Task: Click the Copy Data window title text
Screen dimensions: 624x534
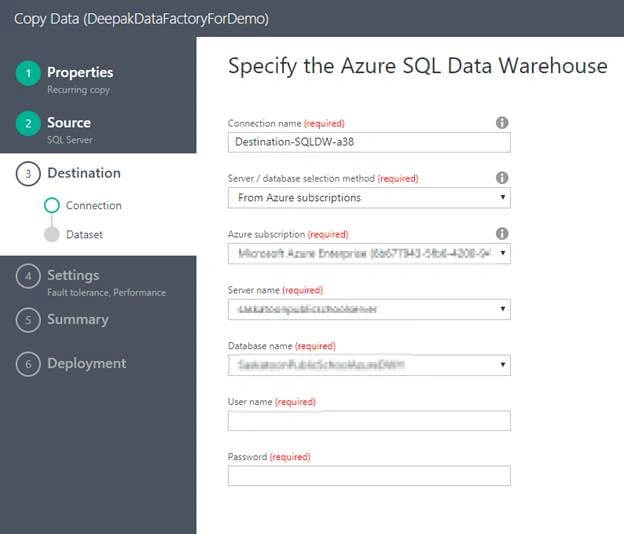Action: tap(141, 19)
